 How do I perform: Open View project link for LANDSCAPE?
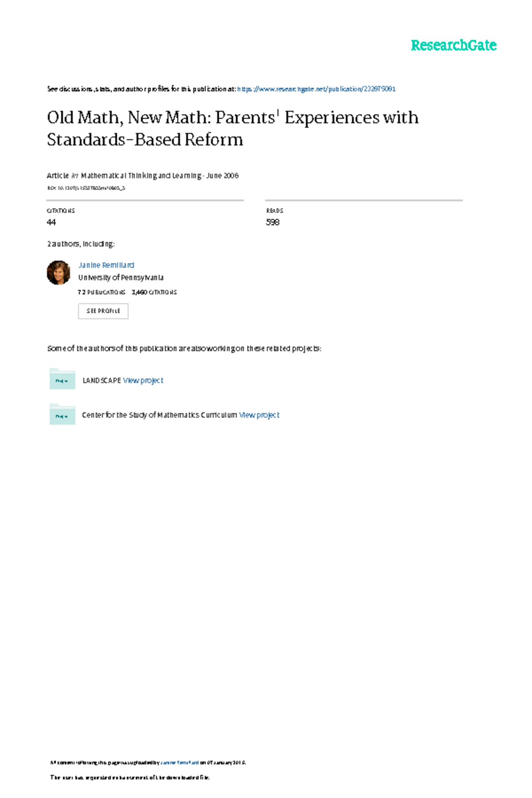(x=143, y=380)
